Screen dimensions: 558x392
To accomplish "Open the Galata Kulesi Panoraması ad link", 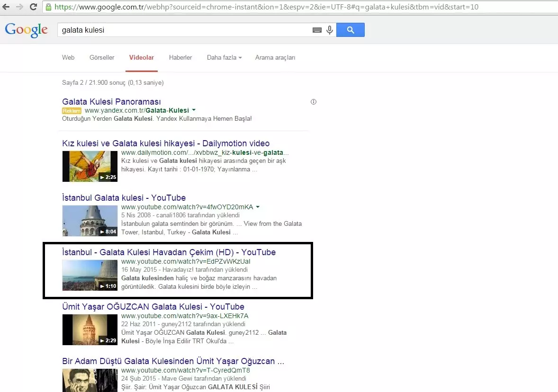I will tap(111, 102).
